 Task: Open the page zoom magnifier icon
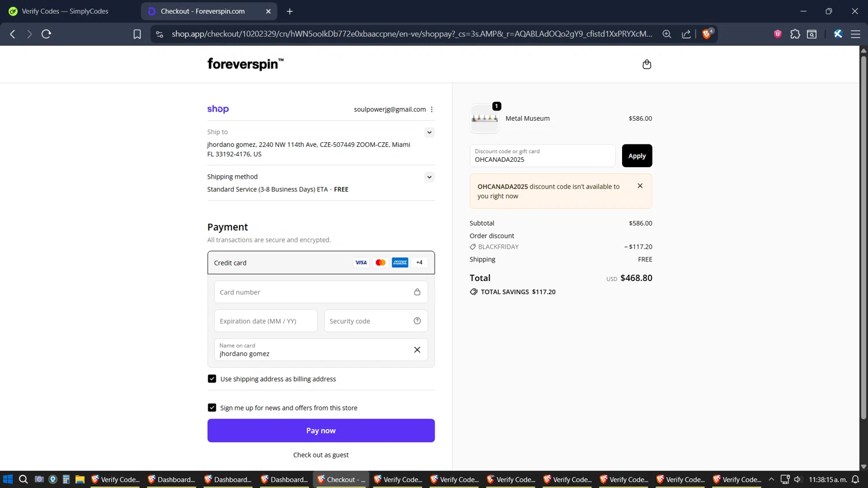point(667,34)
